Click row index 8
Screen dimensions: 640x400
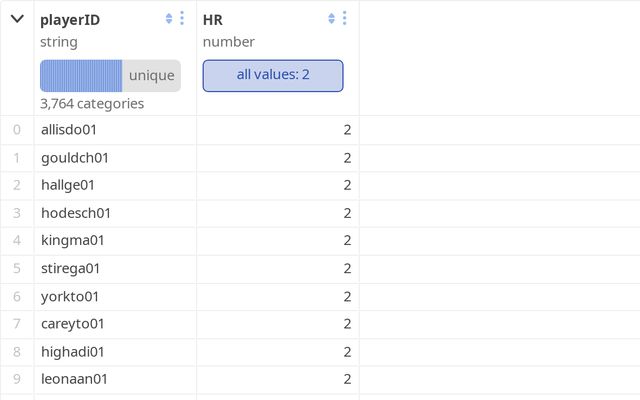(x=16, y=352)
